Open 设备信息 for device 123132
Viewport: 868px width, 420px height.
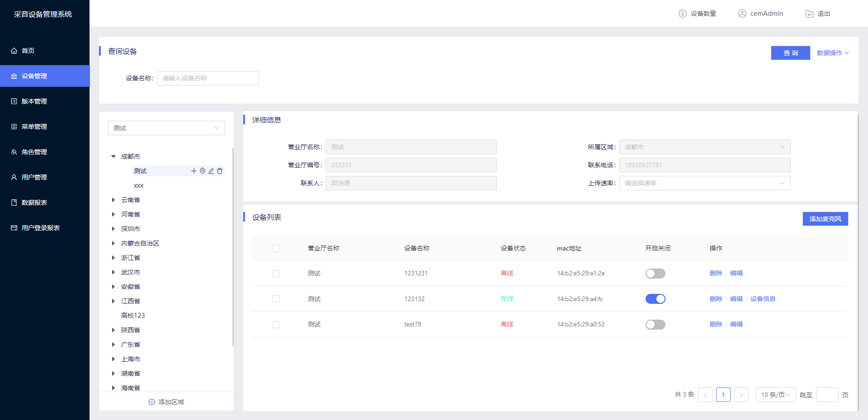763,299
